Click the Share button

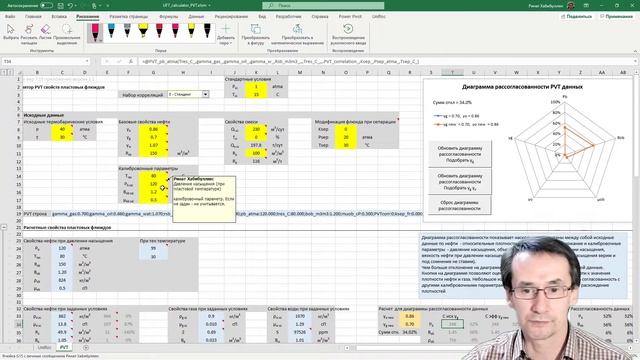tap(576, 17)
